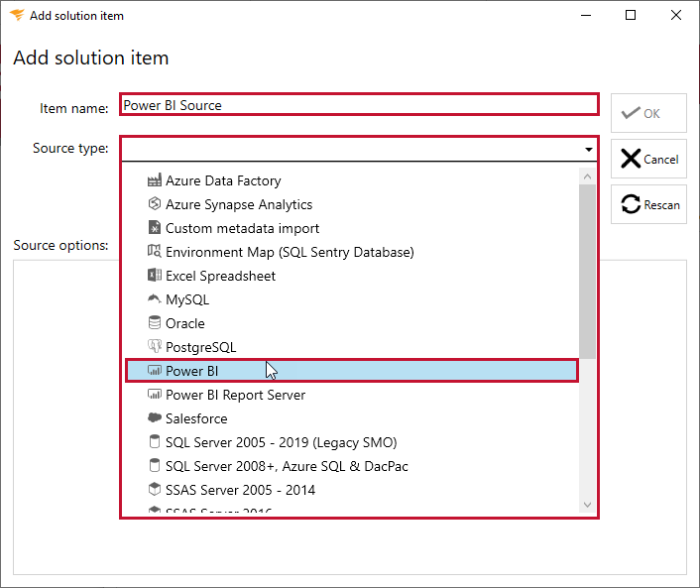This screenshot has width=700, height=588.
Task: Select the highlighted Power BI entry
Action: point(352,371)
